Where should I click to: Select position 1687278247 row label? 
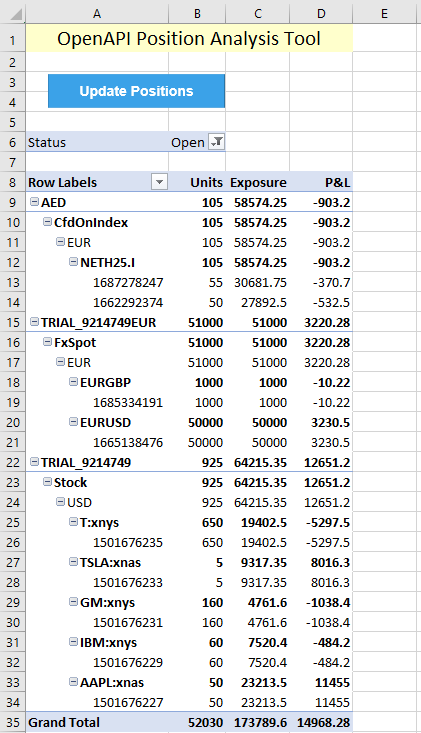coord(128,282)
